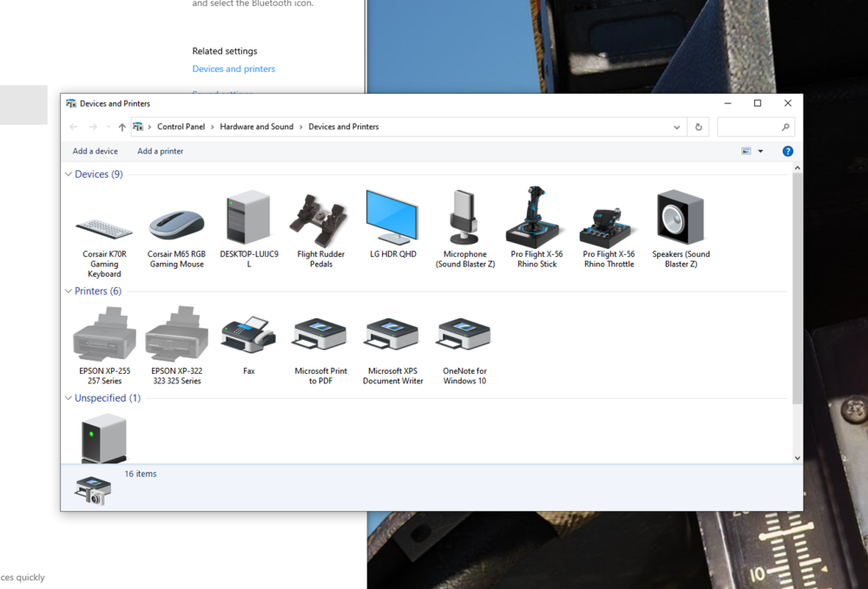The width and height of the screenshot is (868, 589).
Task: Select the Speakers (Sound Blaster Z) device
Action: click(x=681, y=230)
